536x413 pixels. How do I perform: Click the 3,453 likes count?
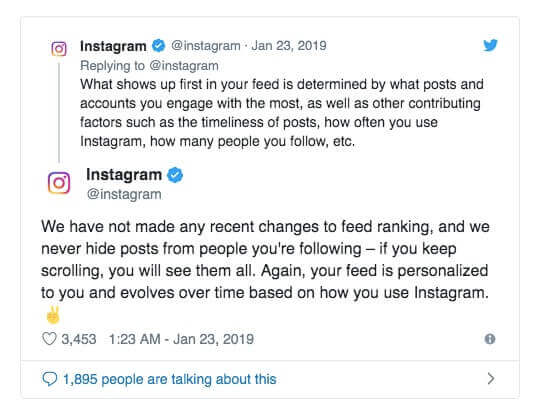(79, 339)
